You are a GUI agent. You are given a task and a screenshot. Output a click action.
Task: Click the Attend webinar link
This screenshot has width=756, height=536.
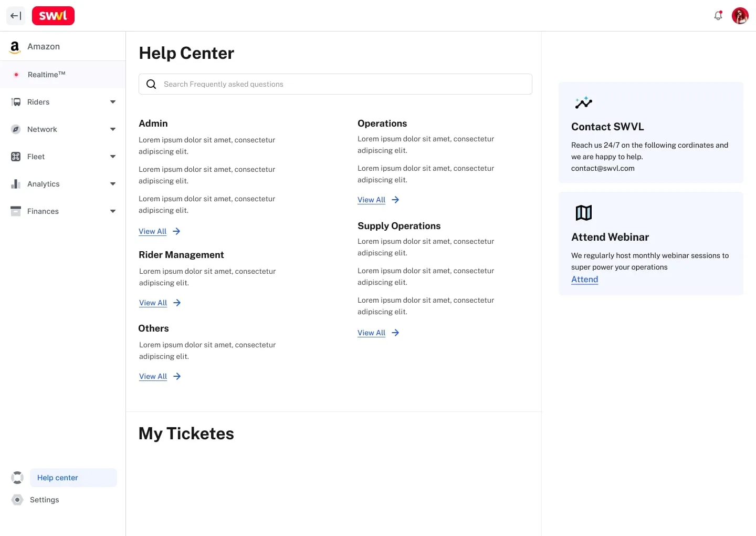click(x=584, y=280)
